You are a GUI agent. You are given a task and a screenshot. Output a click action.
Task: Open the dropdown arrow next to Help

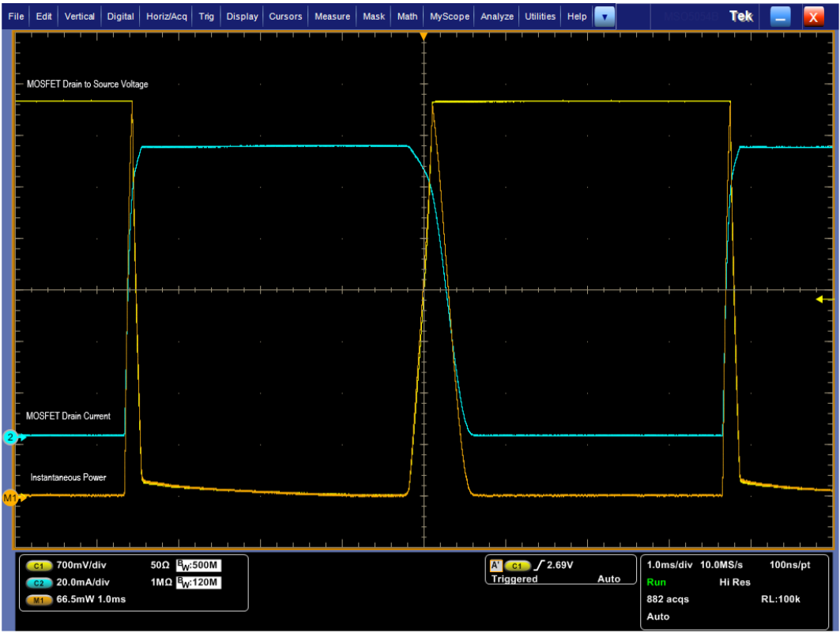(605, 16)
